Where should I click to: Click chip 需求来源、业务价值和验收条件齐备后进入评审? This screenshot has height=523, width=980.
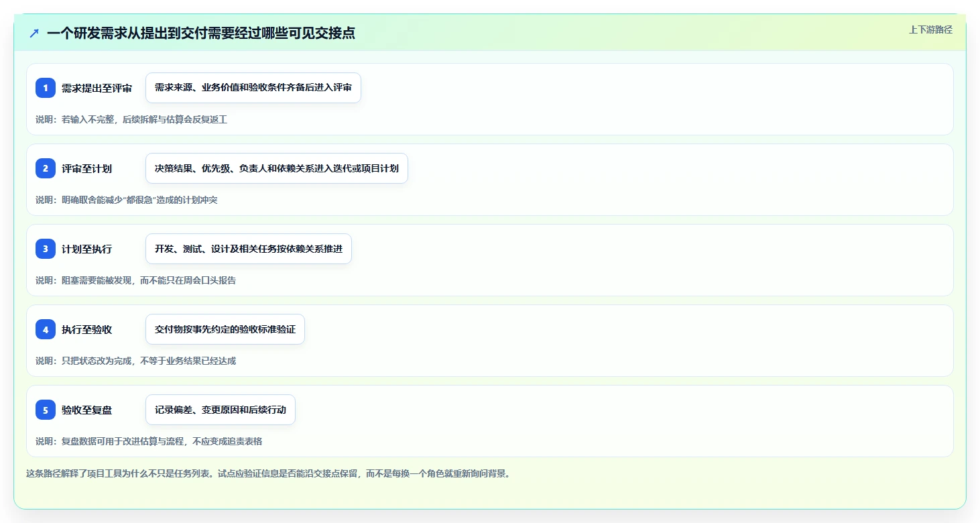click(253, 88)
